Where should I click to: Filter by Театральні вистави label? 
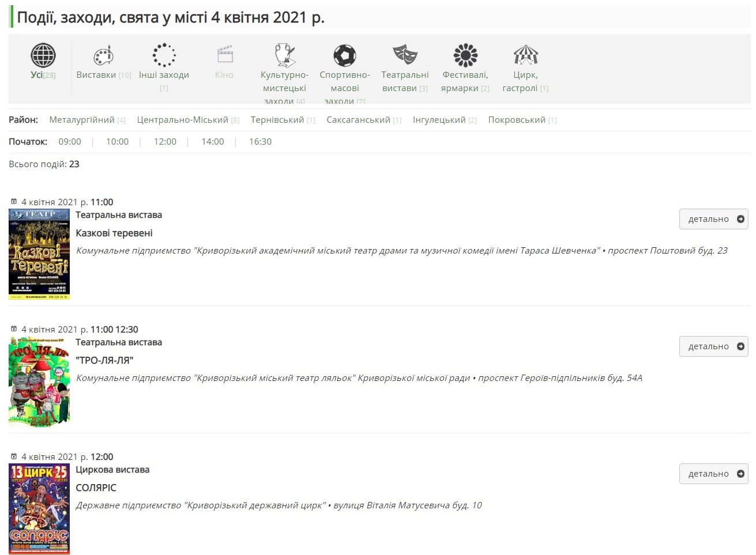tap(405, 81)
